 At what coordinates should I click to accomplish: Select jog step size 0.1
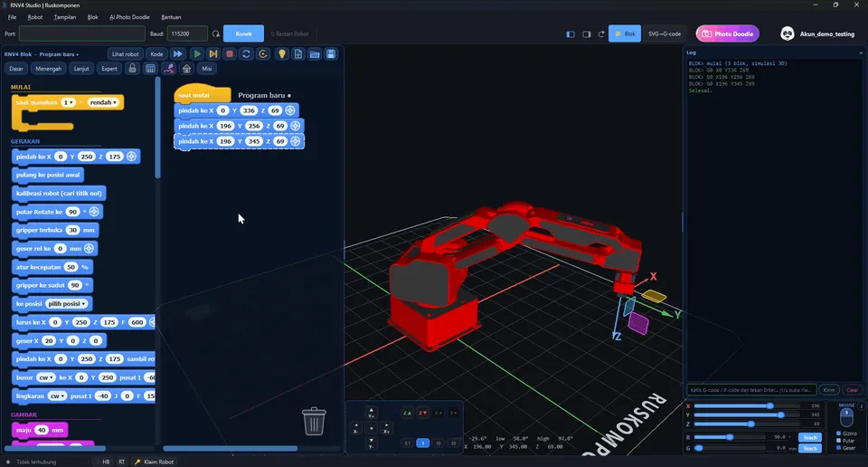pyautogui.click(x=408, y=443)
